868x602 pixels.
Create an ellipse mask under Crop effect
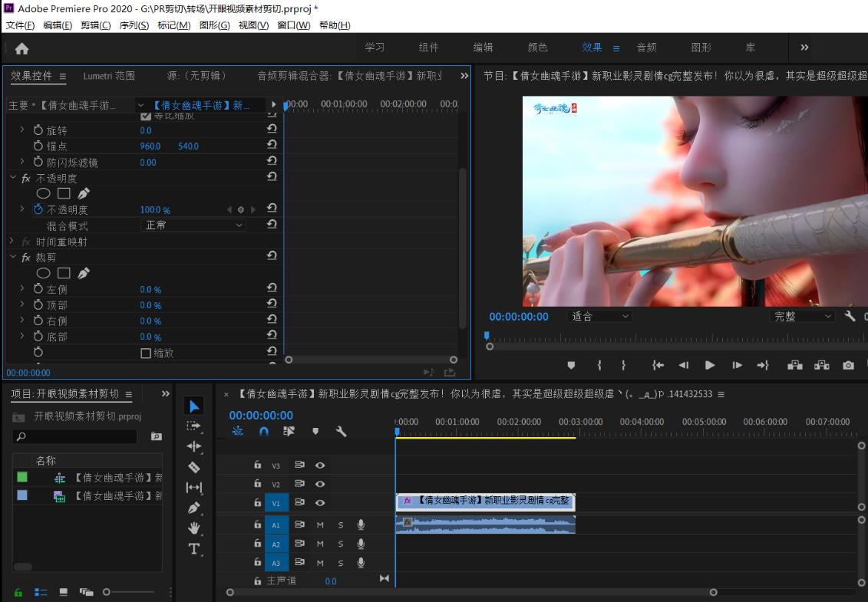click(x=44, y=273)
